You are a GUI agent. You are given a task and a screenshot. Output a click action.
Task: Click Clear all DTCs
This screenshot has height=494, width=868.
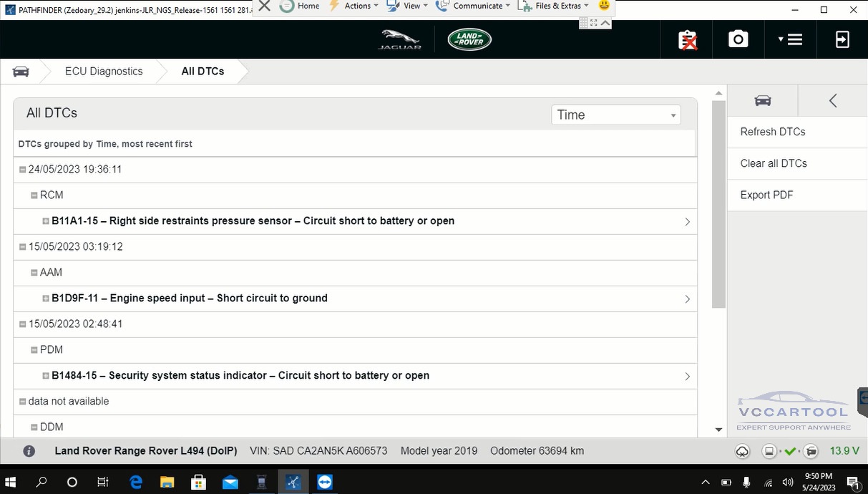[774, 163]
